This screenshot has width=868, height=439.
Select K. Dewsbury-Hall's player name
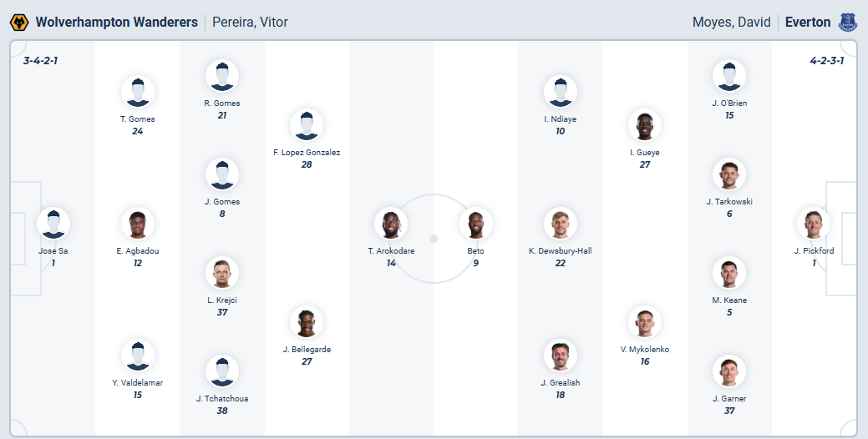pyautogui.click(x=560, y=250)
